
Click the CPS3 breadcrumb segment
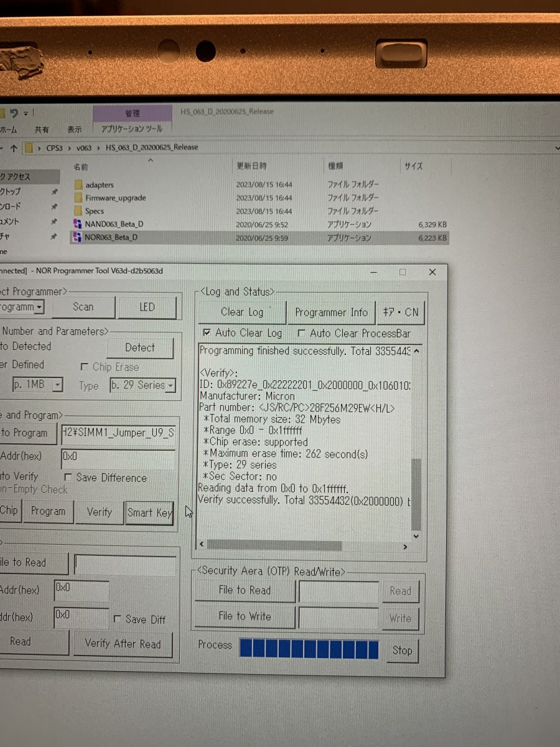[55, 148]
